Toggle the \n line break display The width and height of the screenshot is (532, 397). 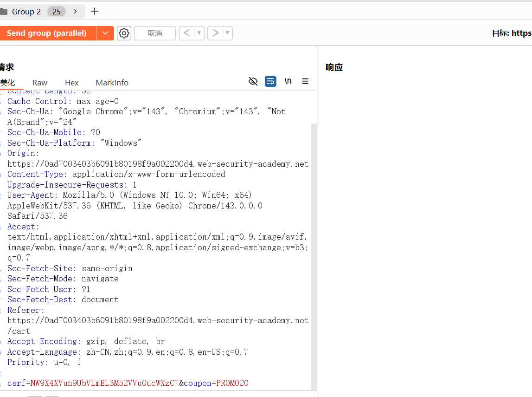288,81
